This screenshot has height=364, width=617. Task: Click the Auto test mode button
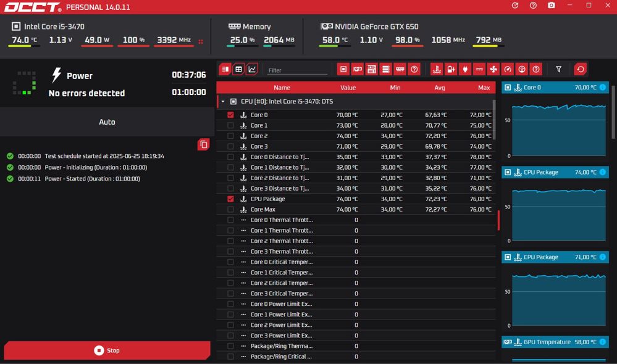[107, 122]
